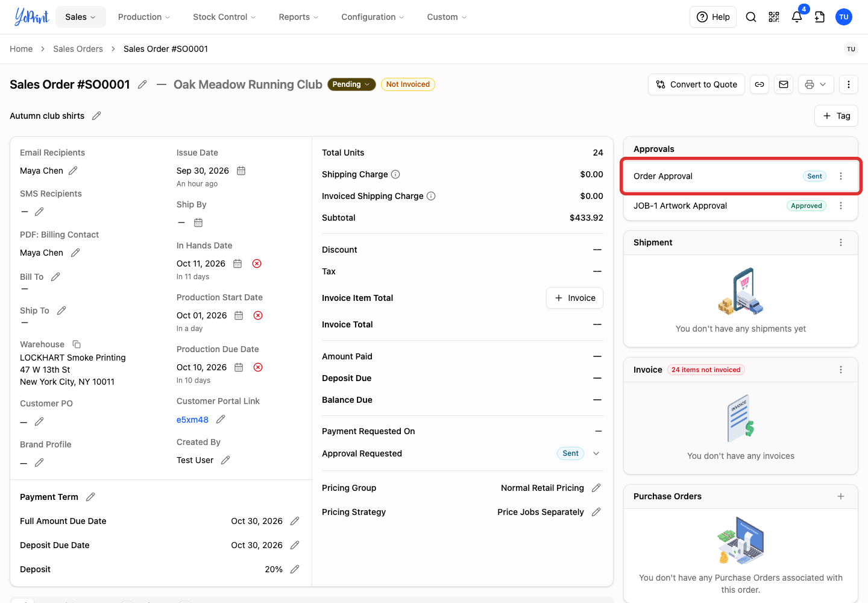
Task: Open the Shipment panel options menu
Action: coord(841,242)
